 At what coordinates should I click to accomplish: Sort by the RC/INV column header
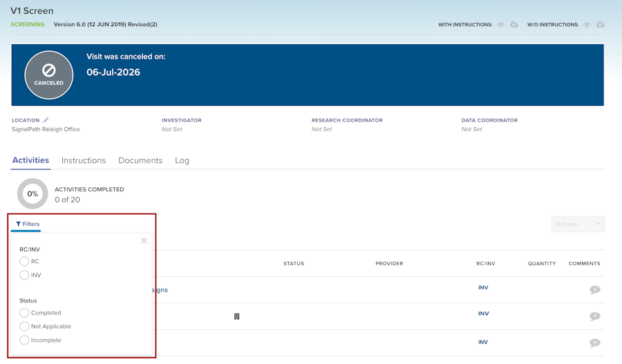click(486, 263)
